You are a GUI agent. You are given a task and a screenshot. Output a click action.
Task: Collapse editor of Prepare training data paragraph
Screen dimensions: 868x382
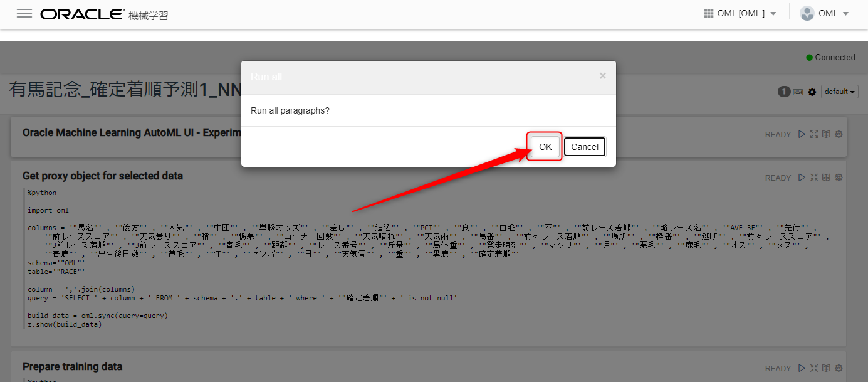814,368
